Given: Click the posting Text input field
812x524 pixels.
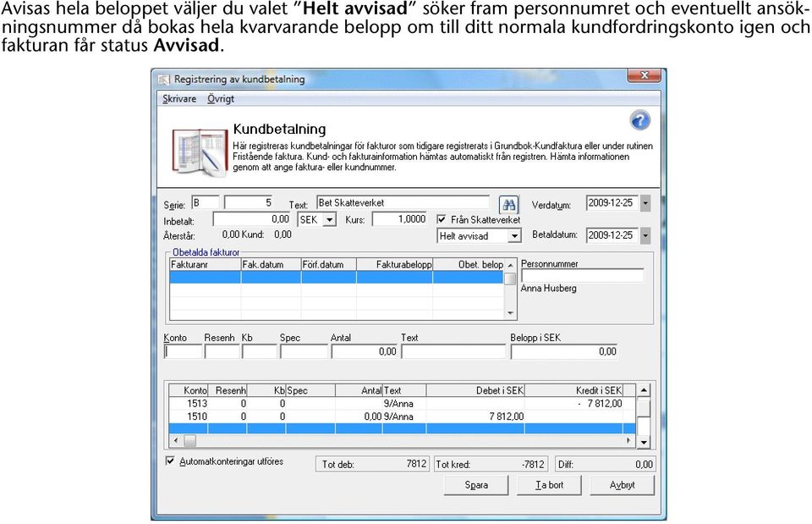Looking at the screenshot, I should [x=453, y=351].
